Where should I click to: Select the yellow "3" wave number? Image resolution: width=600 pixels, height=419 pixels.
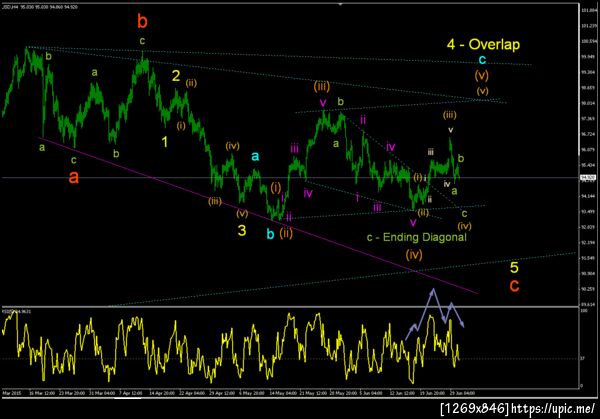coord(242,231)
